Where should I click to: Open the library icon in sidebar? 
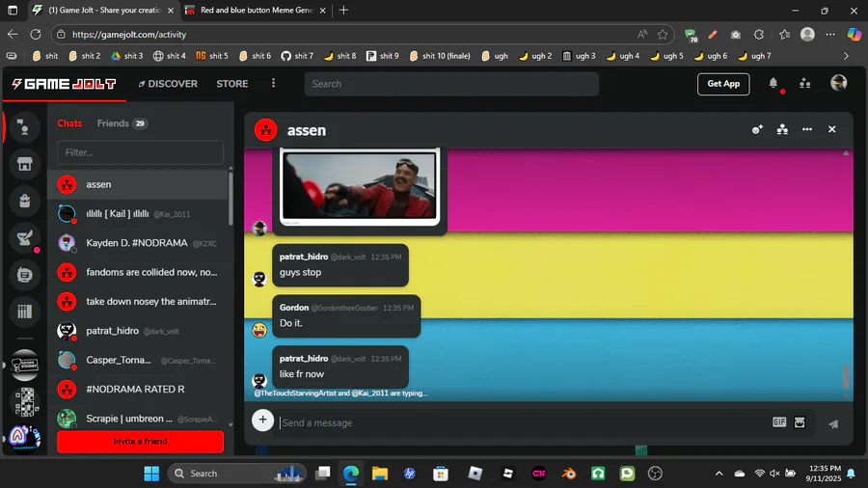[x=24, y=312]
